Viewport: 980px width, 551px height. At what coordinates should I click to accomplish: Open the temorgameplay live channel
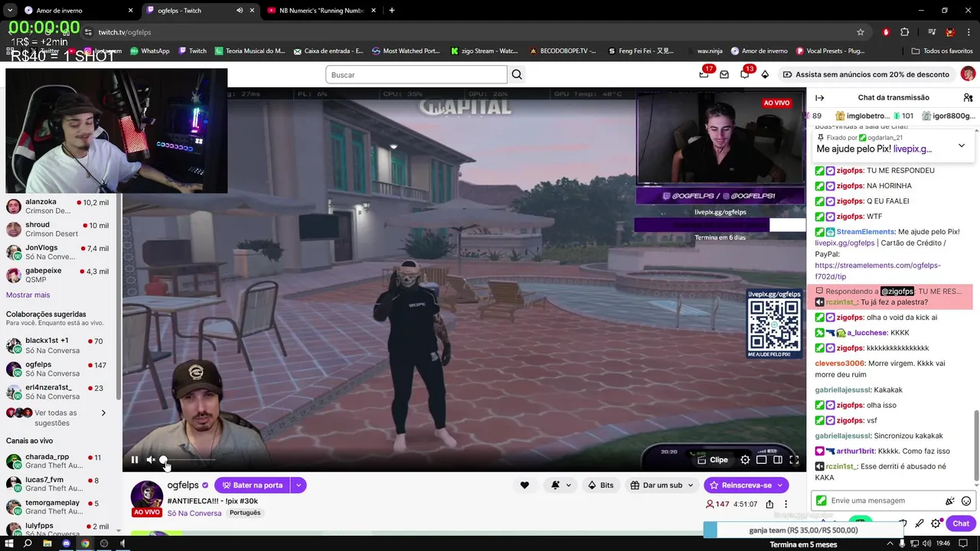[57, 507]
